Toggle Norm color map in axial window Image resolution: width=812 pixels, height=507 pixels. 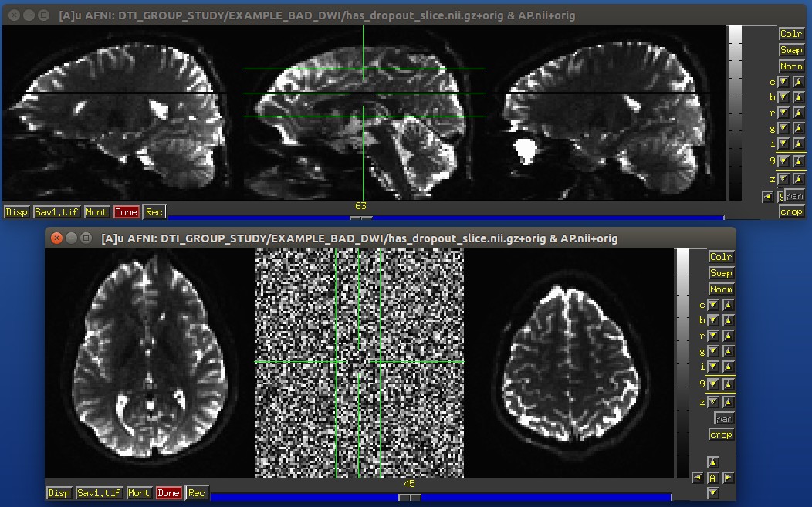pos(721,289)
